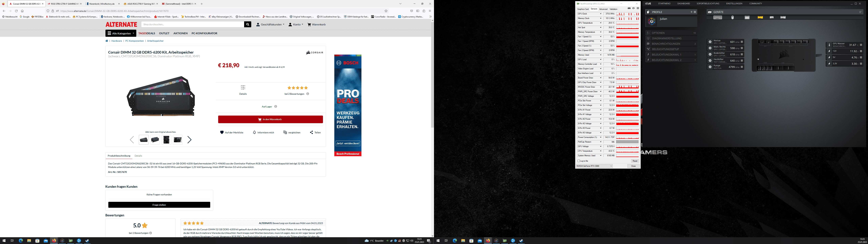Select the mouse device icon in iCUE
This screenshot has width=868, height=244.
point(733,17)
